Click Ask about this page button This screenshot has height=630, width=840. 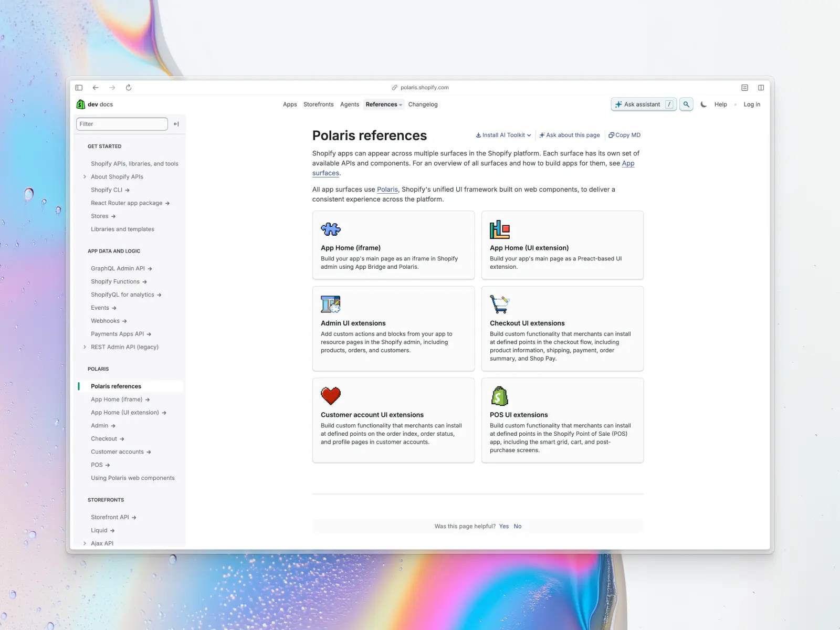[570, 135]
